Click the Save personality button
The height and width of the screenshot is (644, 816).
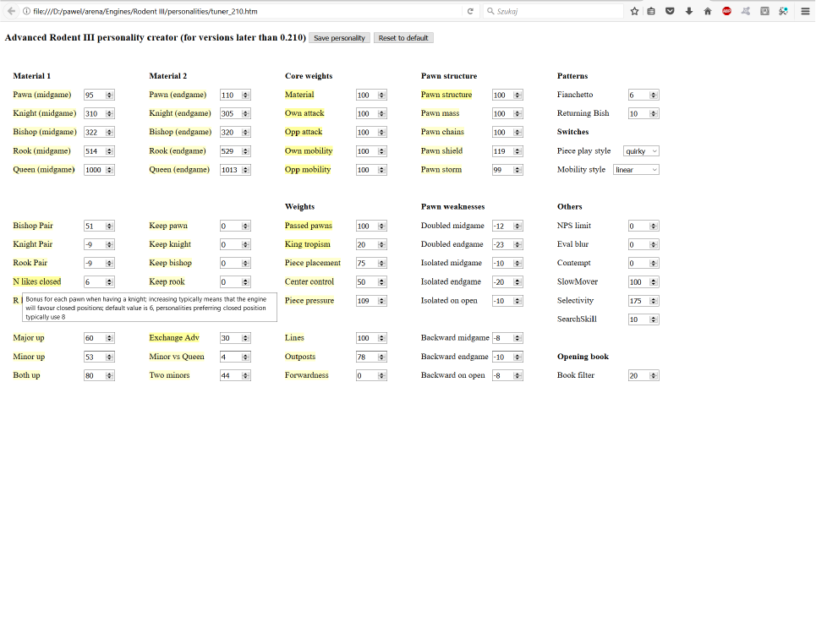(x=339, y=38)
